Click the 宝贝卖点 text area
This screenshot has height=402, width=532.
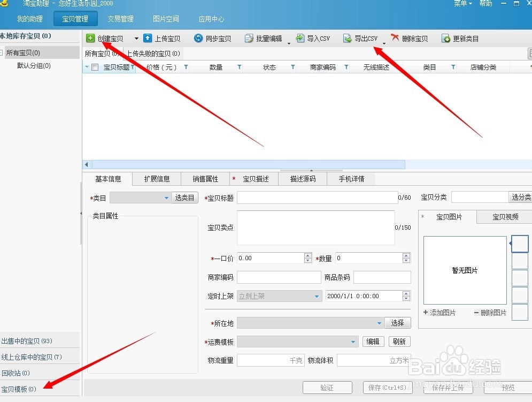[x=316, y=227]
